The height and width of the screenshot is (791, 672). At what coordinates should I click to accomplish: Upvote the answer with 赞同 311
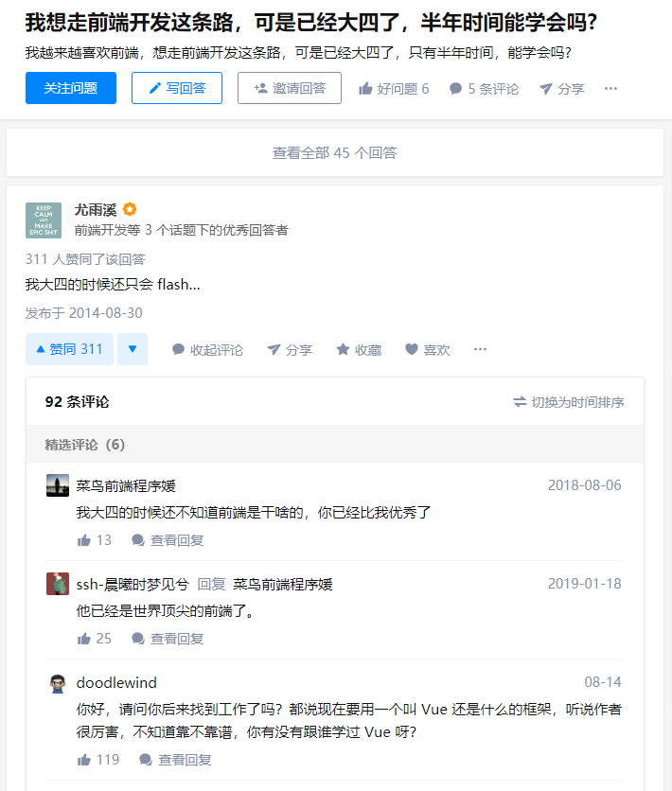(70, 349)
